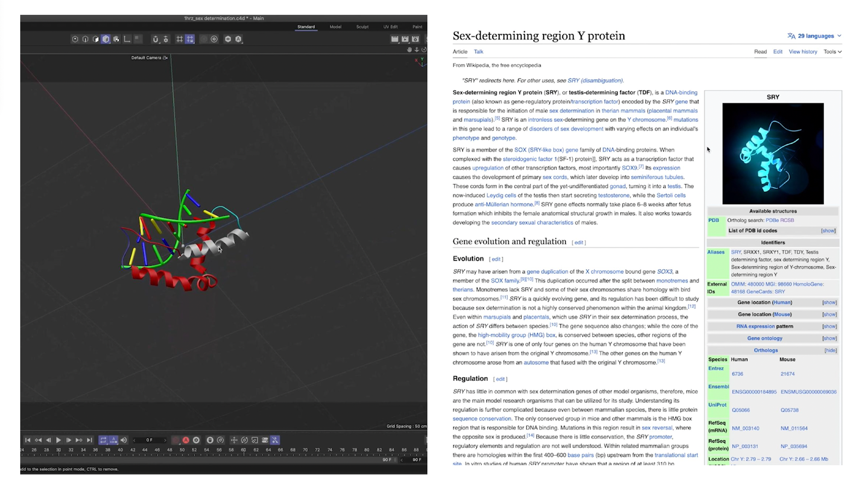Switch to the Model layout tab
This screenshot has height=487, width=868.
coord(335,27)
